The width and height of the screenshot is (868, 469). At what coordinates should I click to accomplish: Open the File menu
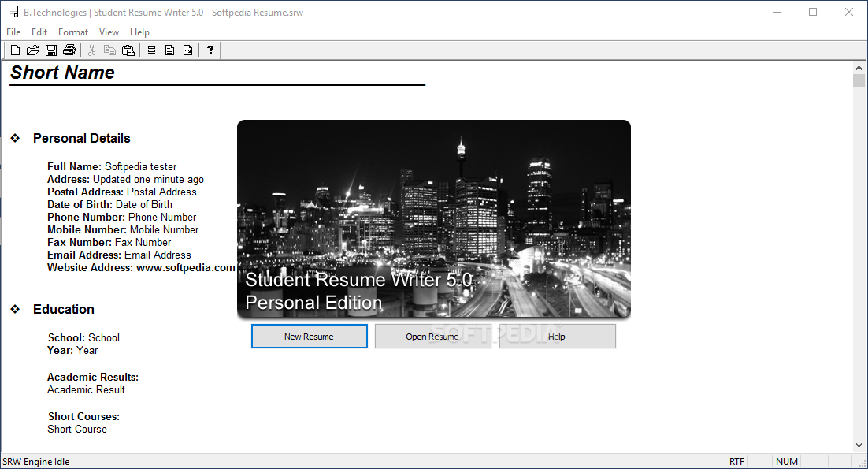coord(13,32)
